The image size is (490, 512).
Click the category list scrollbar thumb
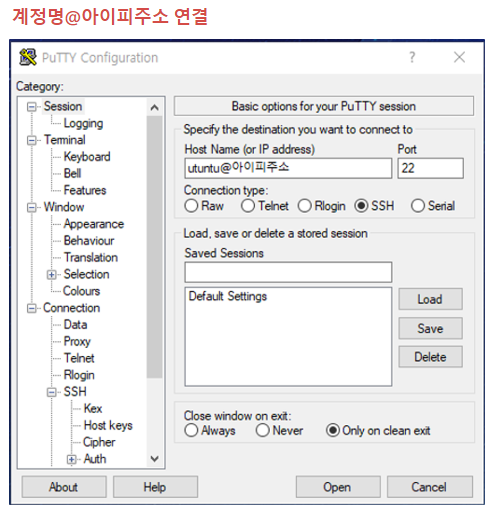(x=154, y=247)
